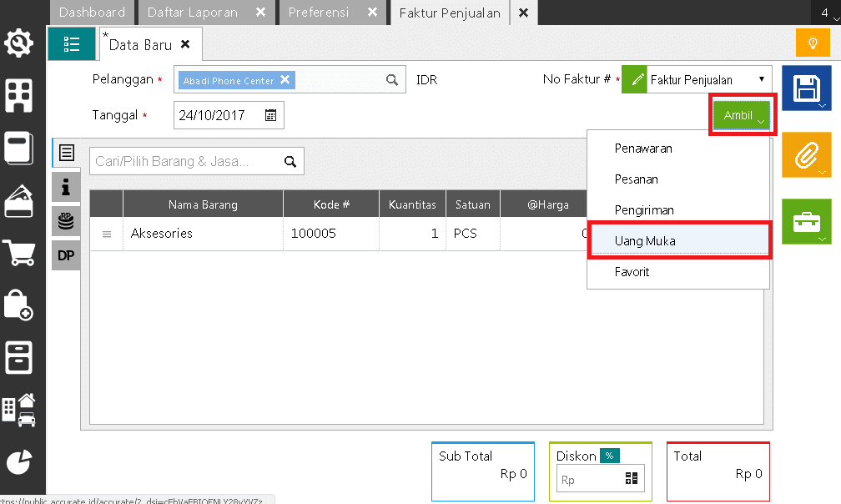Click the percent toggle on Diskon
This screenshot has height=504, width=841.
click(x=610, y=456)
